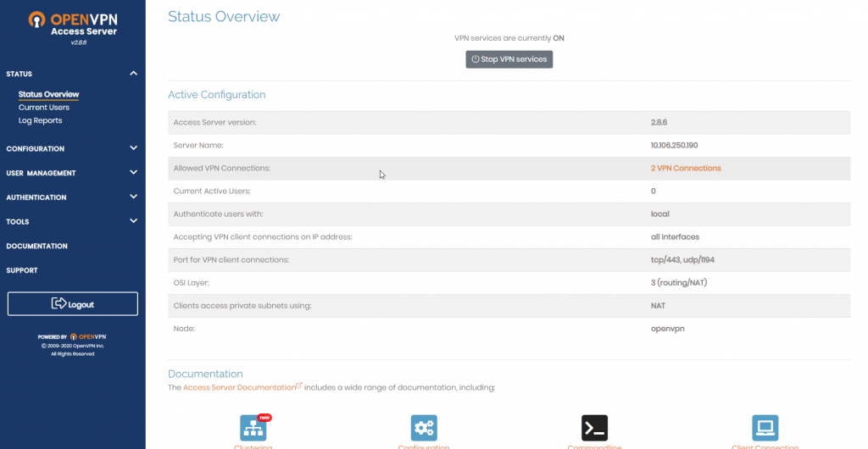868x449 pixels.
Task: Click the 'Current Active Users:' label
Action: (x=212, y=191)
